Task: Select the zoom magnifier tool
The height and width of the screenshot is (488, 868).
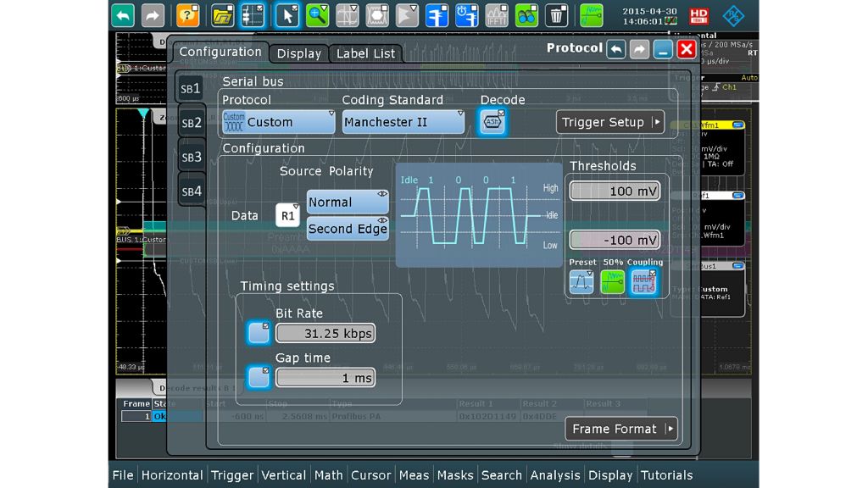Action: tap(318, 15)
